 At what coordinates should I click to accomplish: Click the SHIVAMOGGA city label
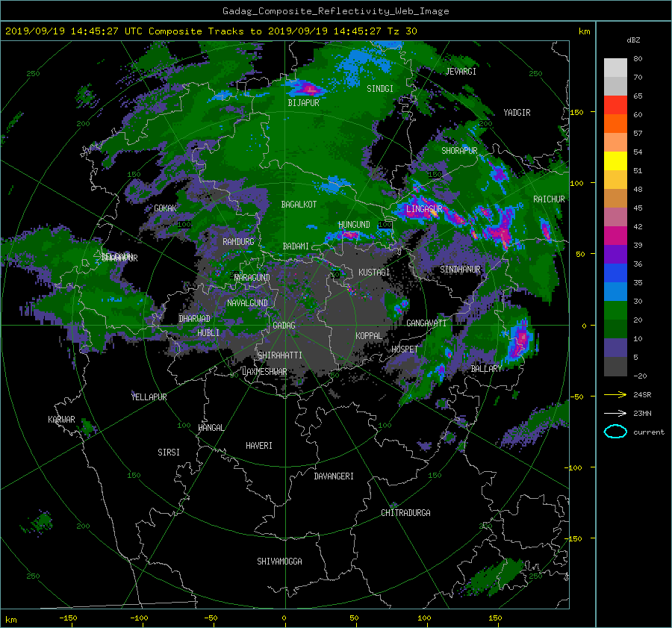pos(279,562)
